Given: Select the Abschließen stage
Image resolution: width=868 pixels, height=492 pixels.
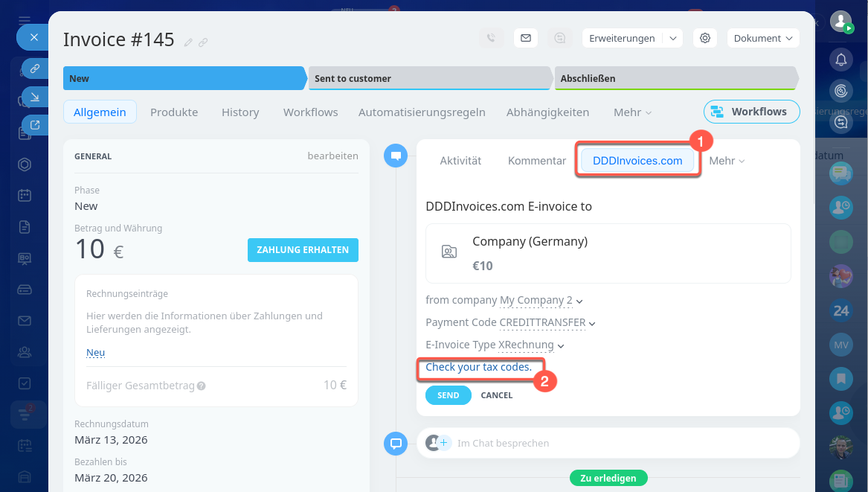Looking at the screenshot, I should [676, 78].
